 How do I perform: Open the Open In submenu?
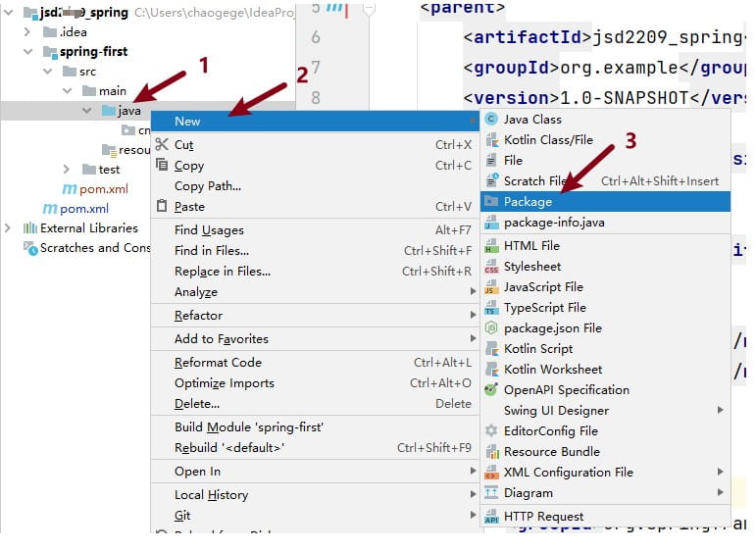pos(316,471)
